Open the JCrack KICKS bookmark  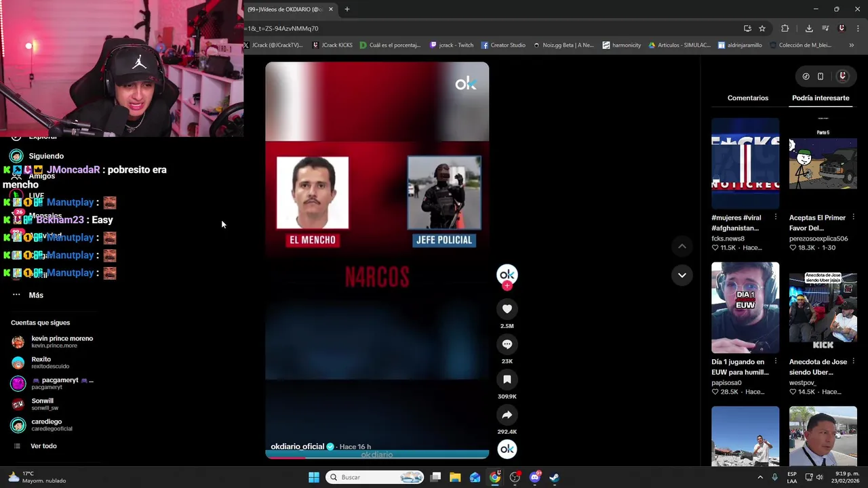[332, 45]
